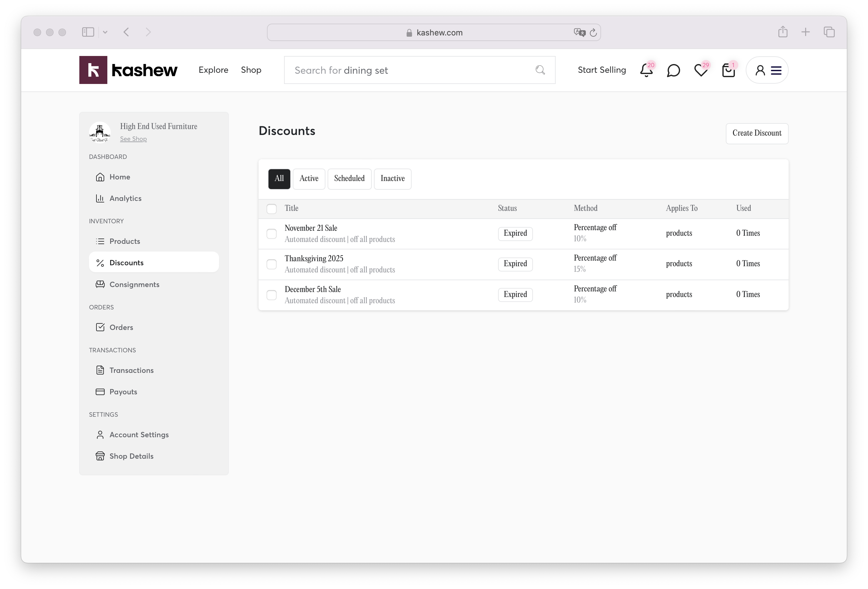Switch to the Inactive discounts tab
Image resolution: width=868 pixels, height=589 pixels.
393,179
